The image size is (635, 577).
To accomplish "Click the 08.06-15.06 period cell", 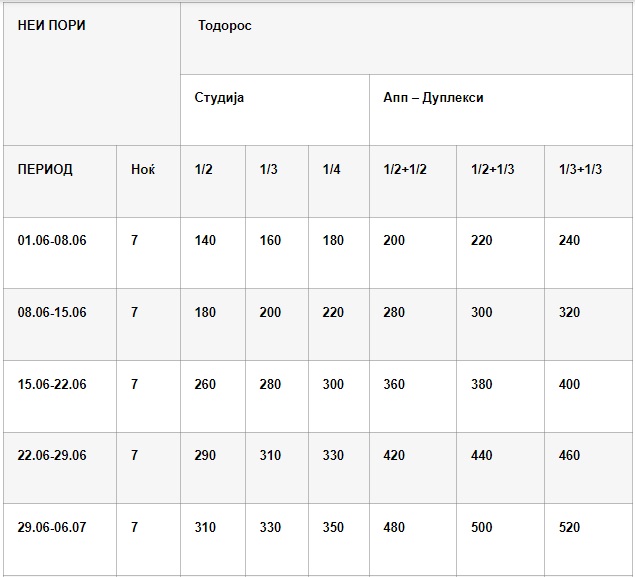I will click(52, 313).
